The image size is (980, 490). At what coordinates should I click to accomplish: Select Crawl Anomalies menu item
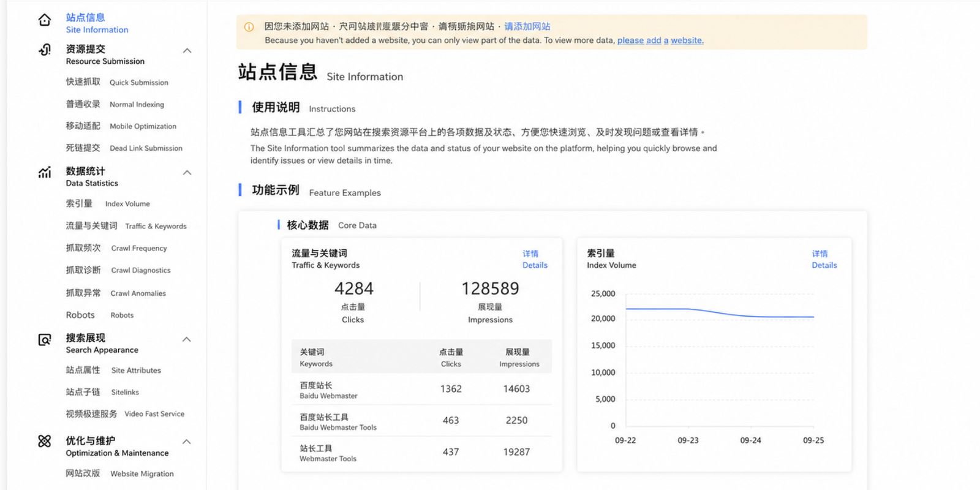116,293
